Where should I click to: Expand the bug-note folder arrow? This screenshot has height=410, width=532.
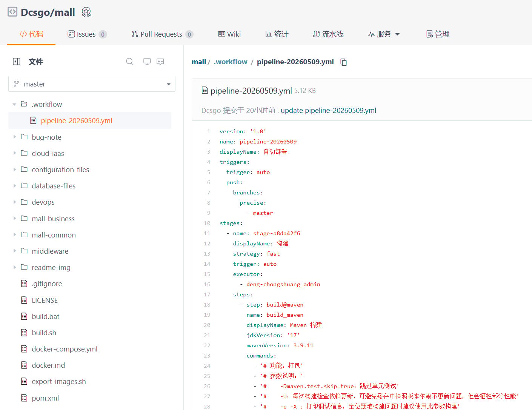(14, 137)
